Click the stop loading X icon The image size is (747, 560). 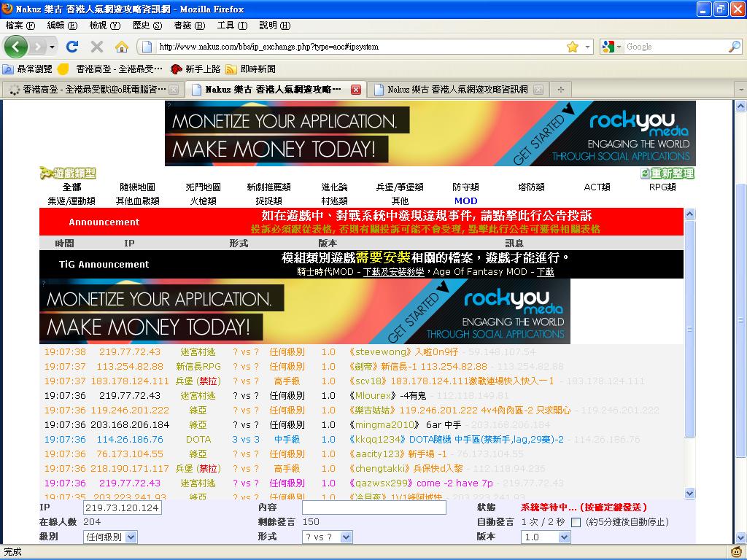point(96,47)
